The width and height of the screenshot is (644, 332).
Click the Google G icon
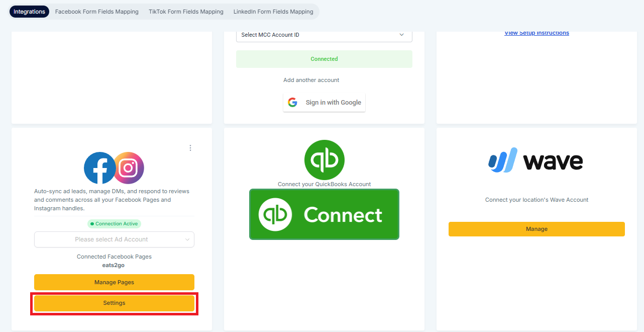click(293, 102)
